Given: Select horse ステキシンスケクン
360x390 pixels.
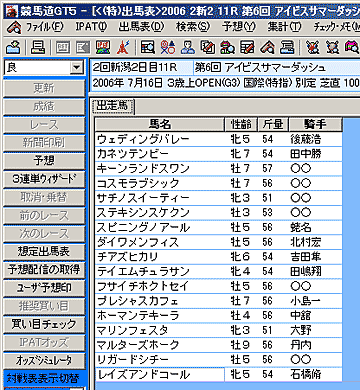Looking at the screenshot, I should point(160,212).
